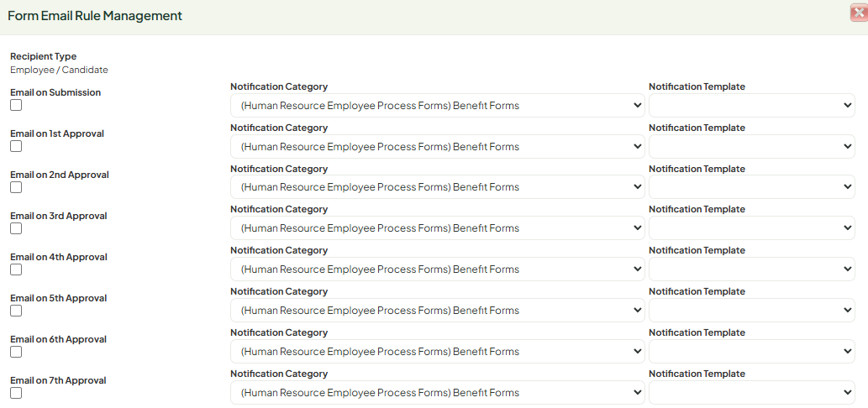The height and width of the screenshot is (408, 868).
Task: Click the Email on 5th Approval label
Action: point(59,298)
